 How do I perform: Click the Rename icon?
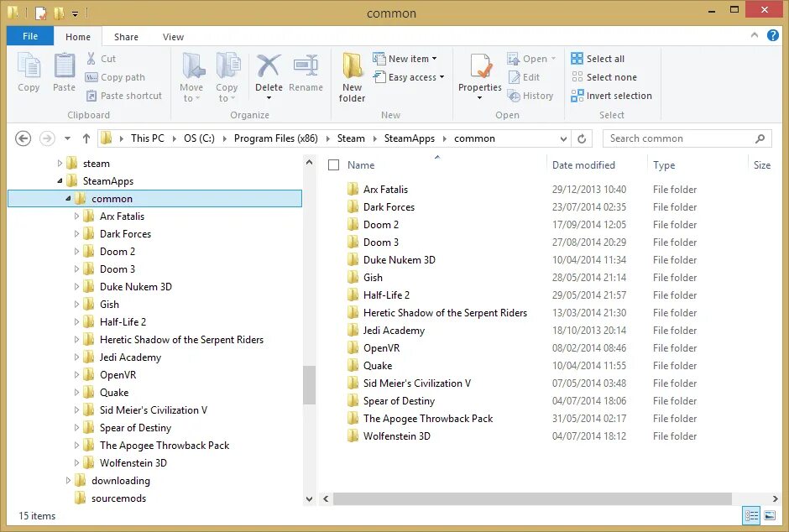tap(306, 66)
